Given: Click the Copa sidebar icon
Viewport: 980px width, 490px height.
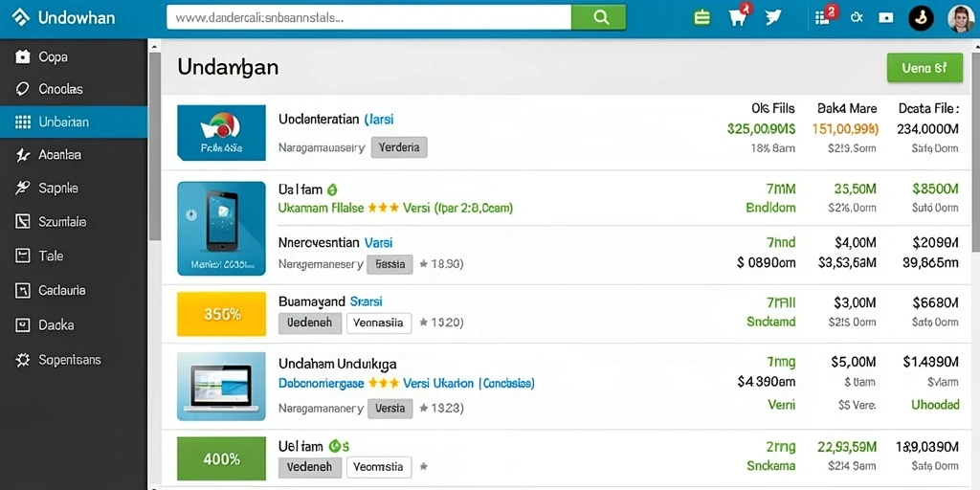Looking at the screenshot, I should click(x=23, y=56).
